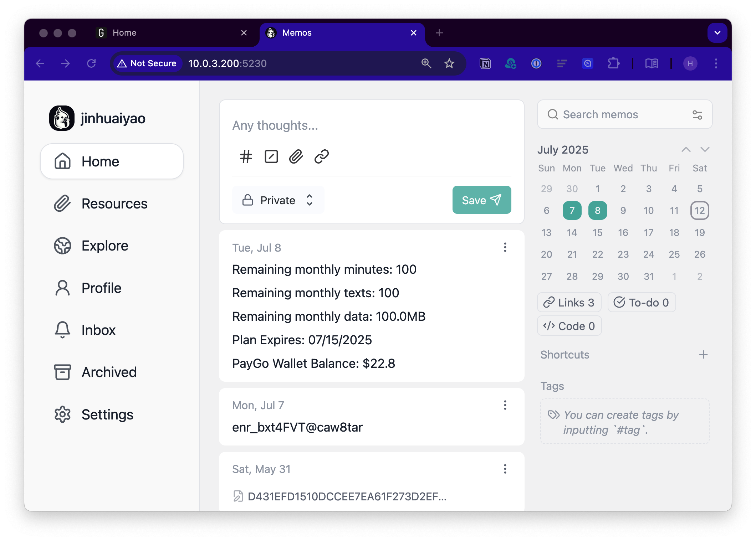Click the checkbox to-do list icon in editor
The height and width of the screenshot is (541, 756).
coord(271,156)
